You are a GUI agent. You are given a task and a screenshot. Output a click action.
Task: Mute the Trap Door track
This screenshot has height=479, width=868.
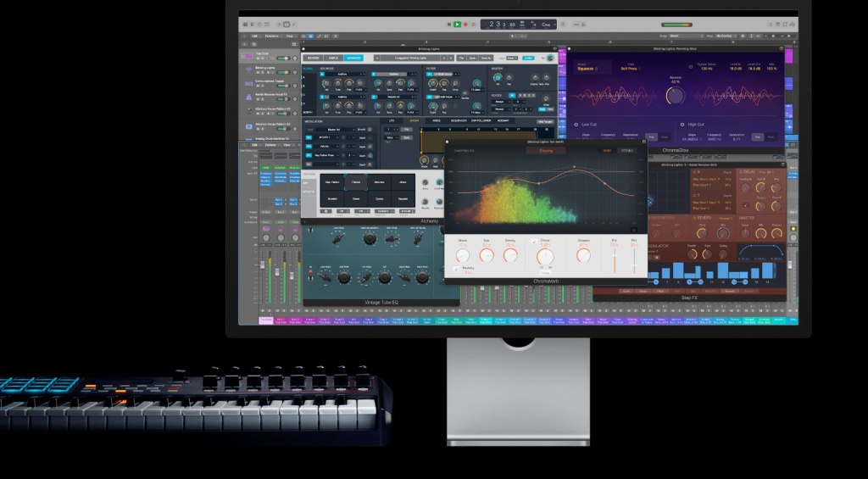[x=258, y=58]
